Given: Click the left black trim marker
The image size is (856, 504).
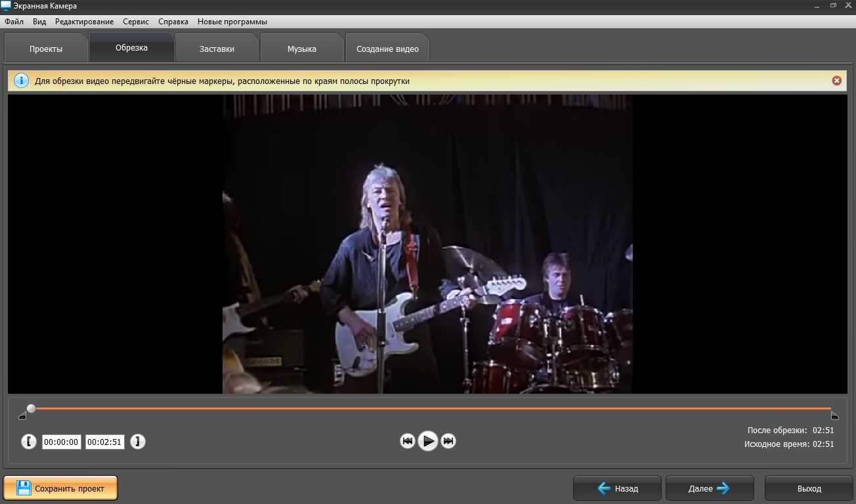Looking at the screenshot, I should pyautogui.click(x=22, y=416).
